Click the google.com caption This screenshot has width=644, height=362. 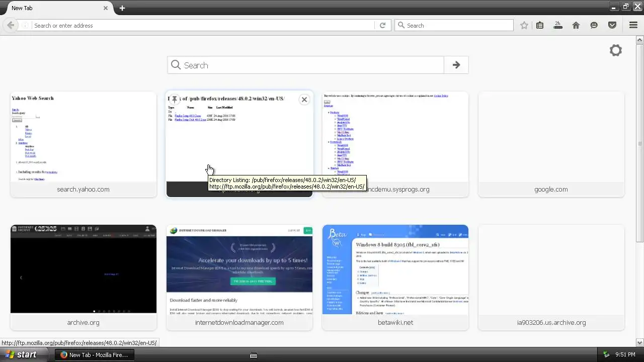coord(551,190)
